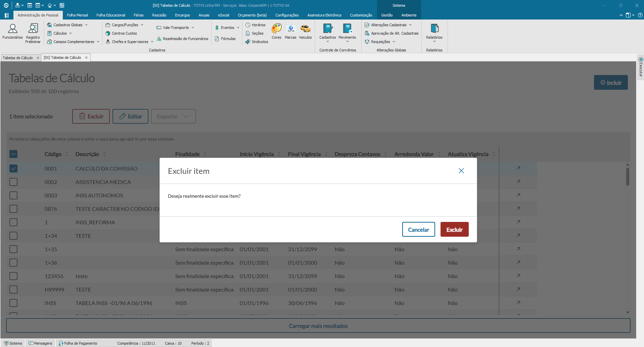The height and width of the screenshot is (347, 644).
Task: Click the Editar toolbar button
Action: 130,116
